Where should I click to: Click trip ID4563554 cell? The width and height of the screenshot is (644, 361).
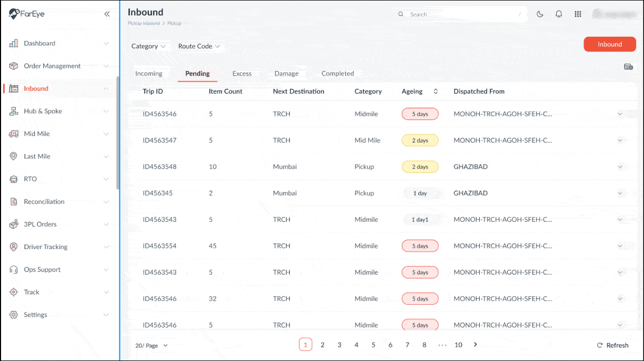click(x=159, y=246)
